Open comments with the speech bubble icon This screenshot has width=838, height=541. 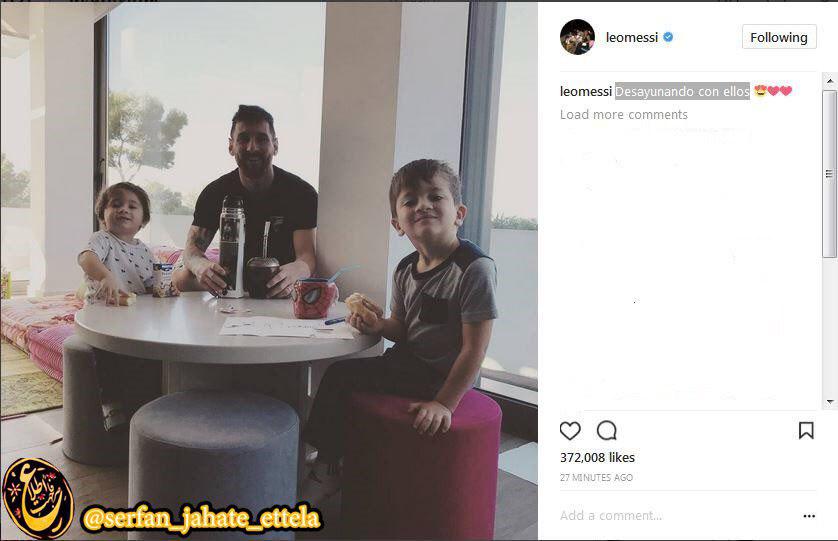tap(607, 430)
